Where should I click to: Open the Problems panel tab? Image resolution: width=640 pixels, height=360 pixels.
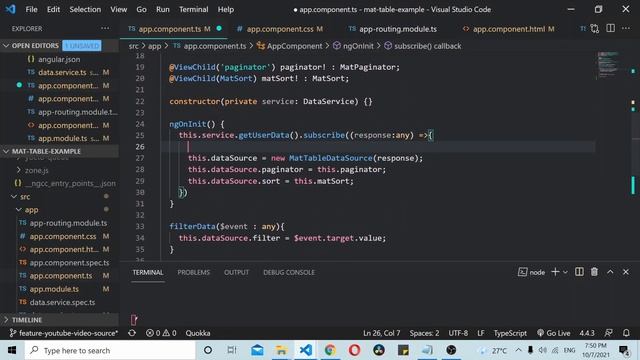click(193, 272)
